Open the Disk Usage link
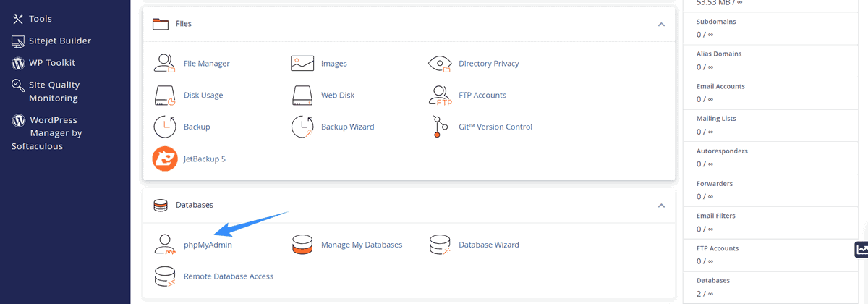The image size is (868, 304). click(203, 96)
